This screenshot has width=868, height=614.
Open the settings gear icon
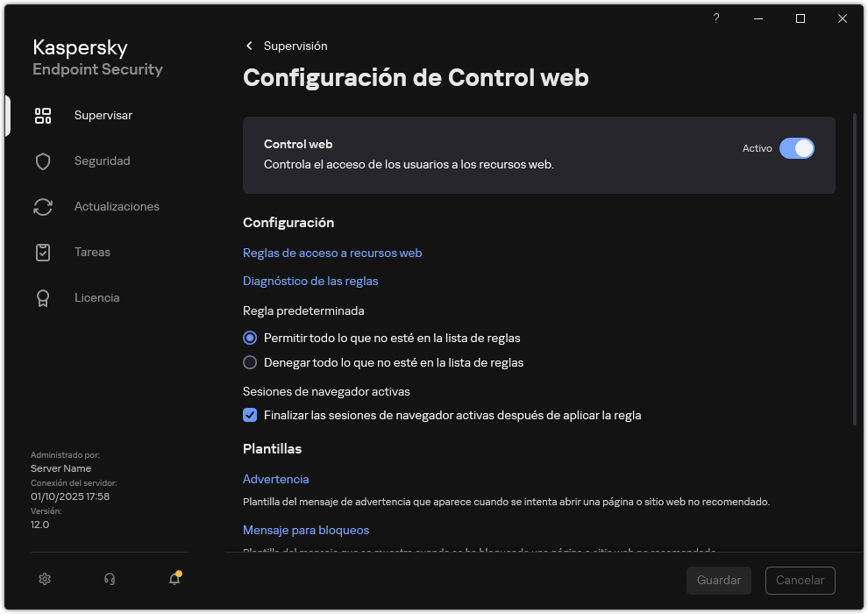click(x=44, y=579)
